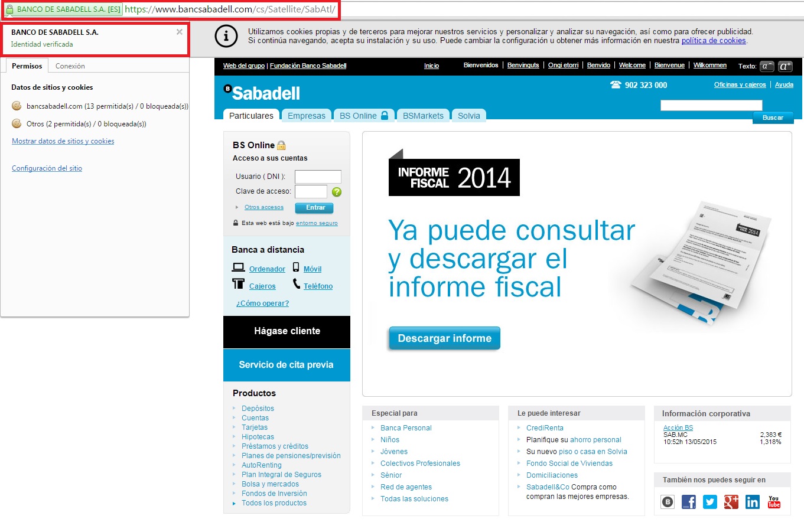Open the BS Online tab

pos(363,116)
